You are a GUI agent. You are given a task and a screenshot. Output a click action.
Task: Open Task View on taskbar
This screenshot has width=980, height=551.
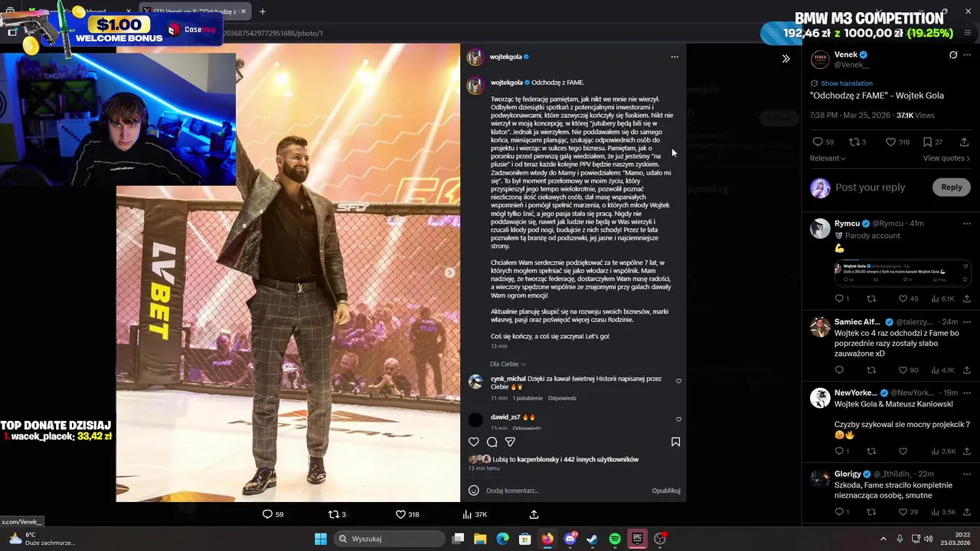[458, 539]
